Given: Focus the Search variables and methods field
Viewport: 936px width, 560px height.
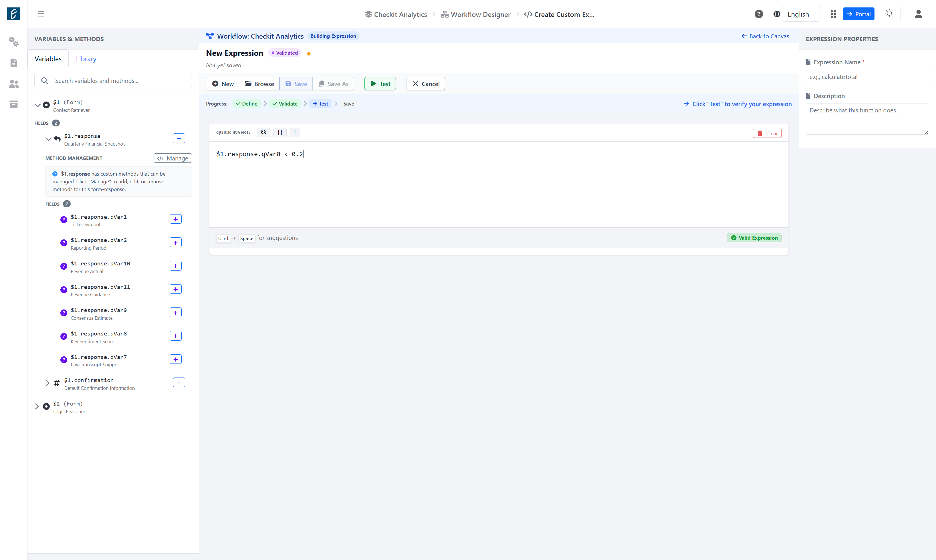Looking at the screenshot, I should [113, 81].
